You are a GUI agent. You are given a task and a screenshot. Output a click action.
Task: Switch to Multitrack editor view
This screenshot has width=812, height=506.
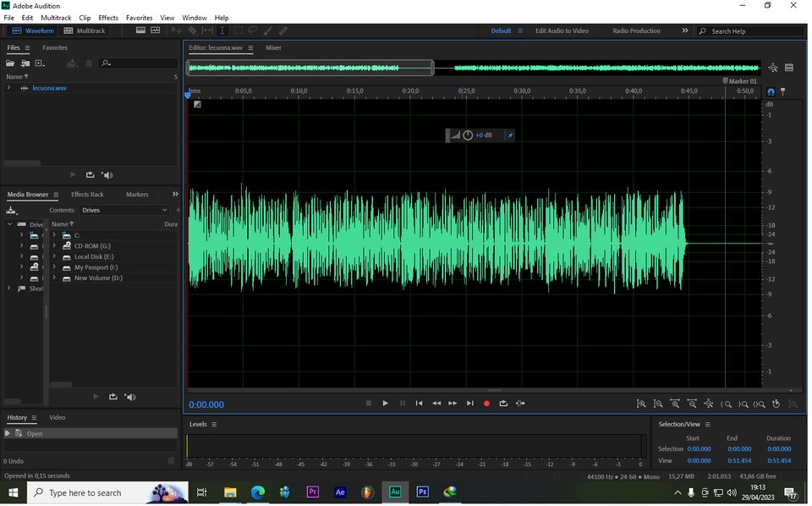click(x=85, y=31)
